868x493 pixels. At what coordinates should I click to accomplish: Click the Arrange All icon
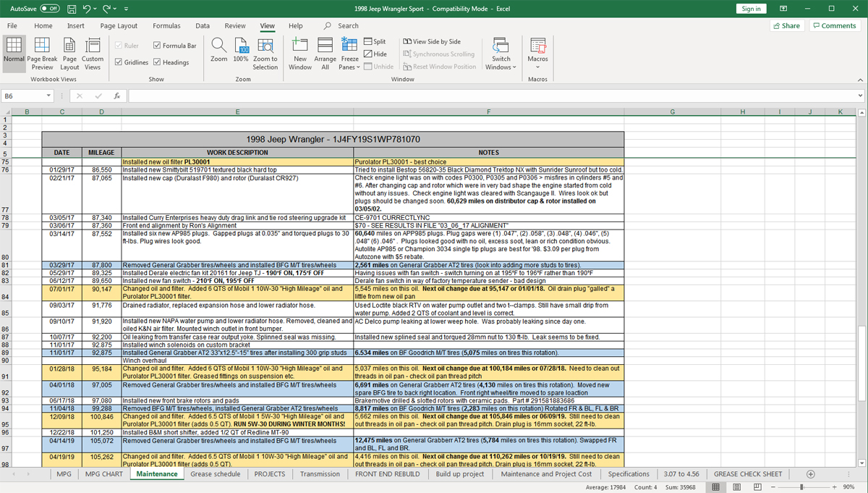tap(325, 46)
